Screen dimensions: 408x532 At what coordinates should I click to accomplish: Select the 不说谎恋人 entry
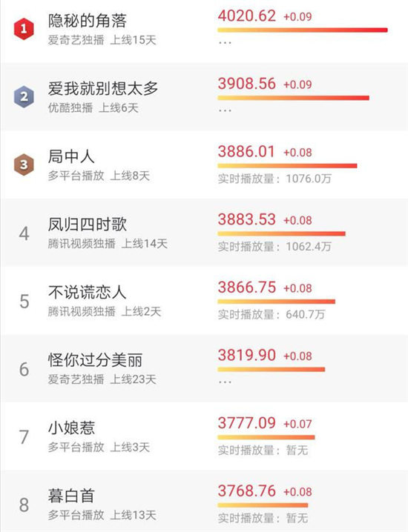point(88,292)
